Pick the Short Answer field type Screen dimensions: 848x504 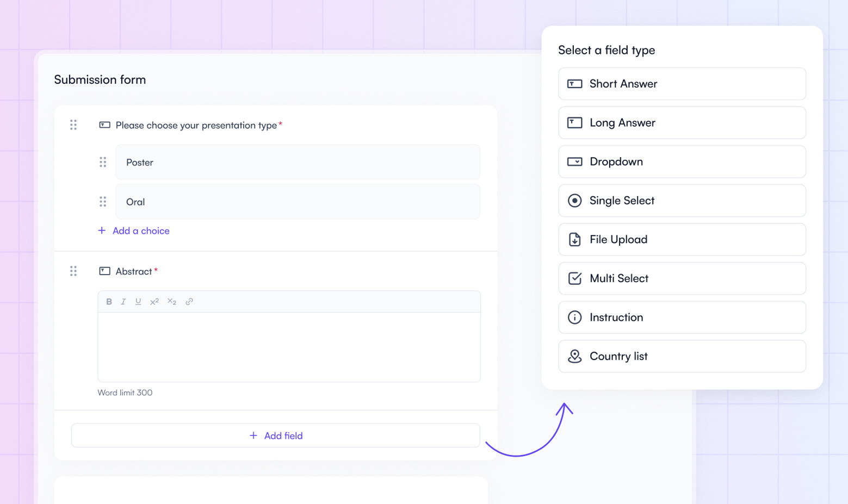[x=682, y=84]
